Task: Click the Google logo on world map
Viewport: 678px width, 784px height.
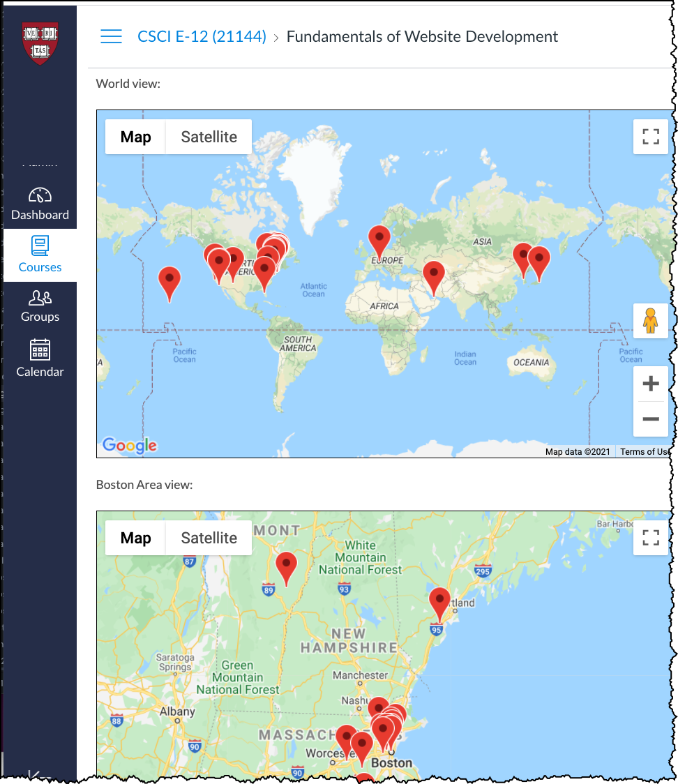Action: (130, 445)
